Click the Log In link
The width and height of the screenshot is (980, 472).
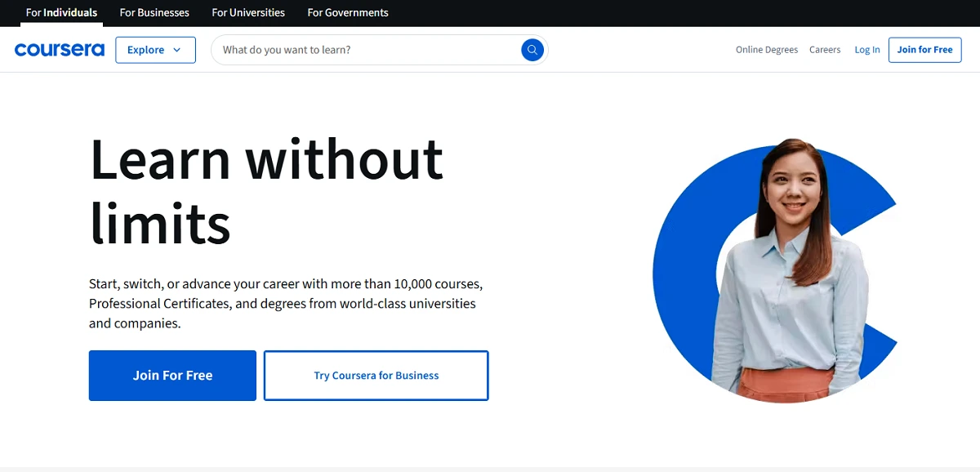[867, 50]
